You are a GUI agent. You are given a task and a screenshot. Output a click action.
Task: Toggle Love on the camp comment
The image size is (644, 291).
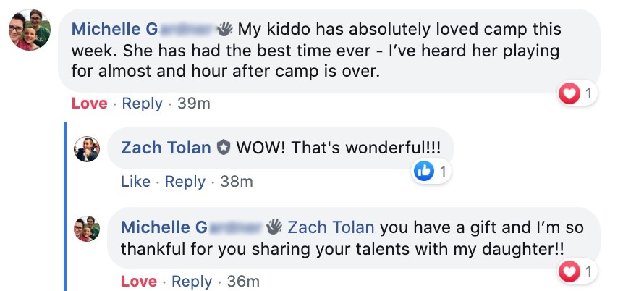pos(89,104)
